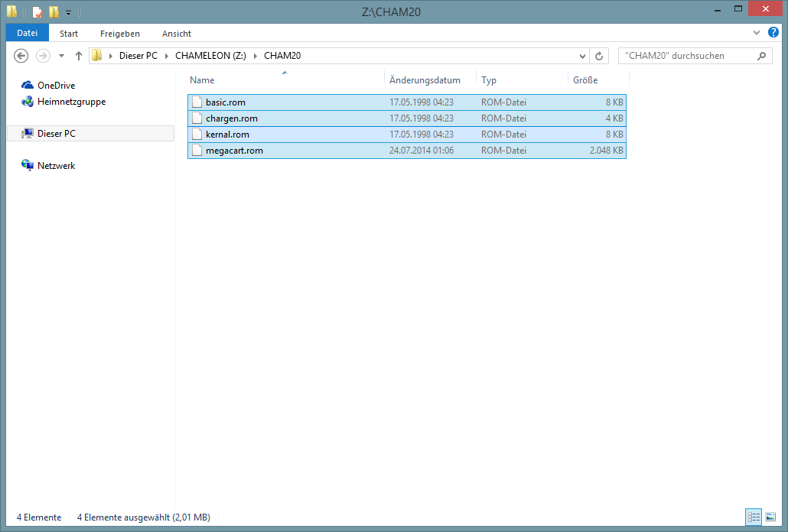The image size is (788, 532).
Task: Switch to the Ansicht ribbon tab
Action: pyautogui.click(x=176, y=34)
